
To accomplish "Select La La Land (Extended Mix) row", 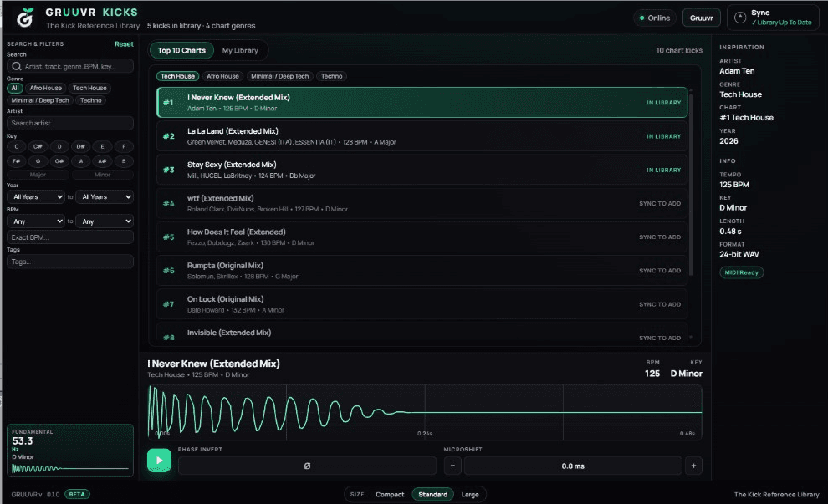I will [x=422, y=136].
